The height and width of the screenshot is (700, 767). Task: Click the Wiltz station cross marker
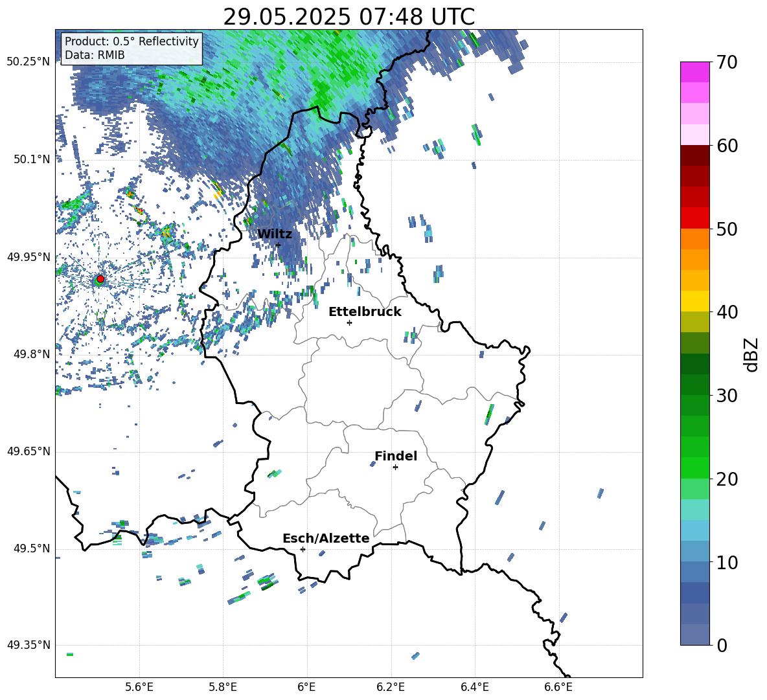278,245
